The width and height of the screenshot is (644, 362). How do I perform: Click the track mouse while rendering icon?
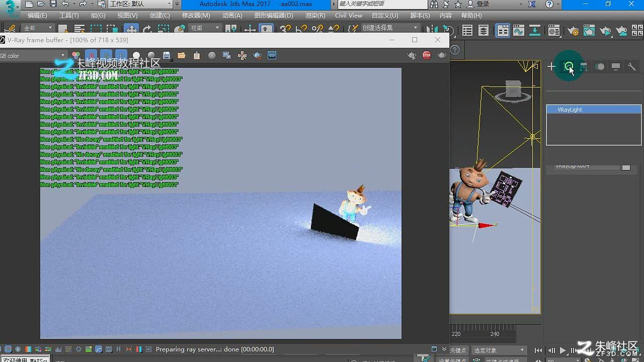tap(242, 55)
